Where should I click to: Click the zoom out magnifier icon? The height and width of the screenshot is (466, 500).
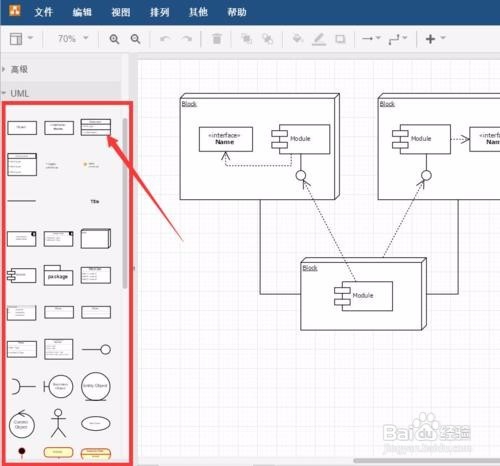tap(135, 39)
